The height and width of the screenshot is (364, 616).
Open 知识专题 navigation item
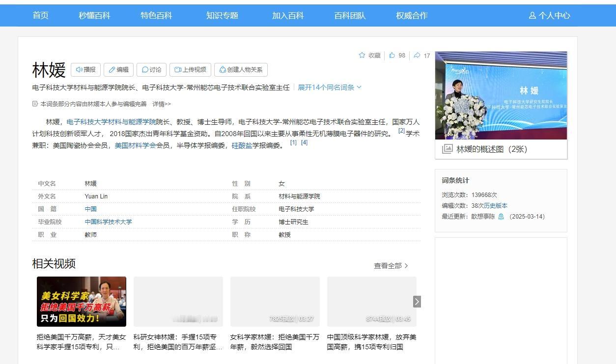click(x=222, y=16)
